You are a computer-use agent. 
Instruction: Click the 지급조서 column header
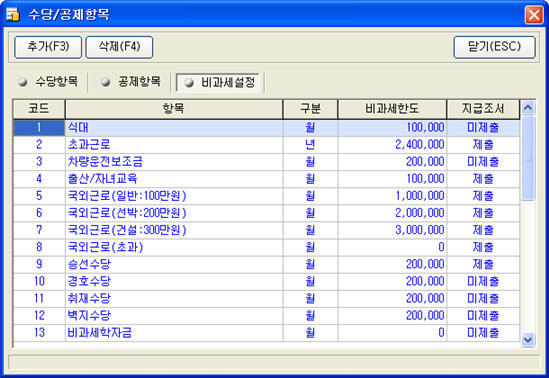click(483, 109)
